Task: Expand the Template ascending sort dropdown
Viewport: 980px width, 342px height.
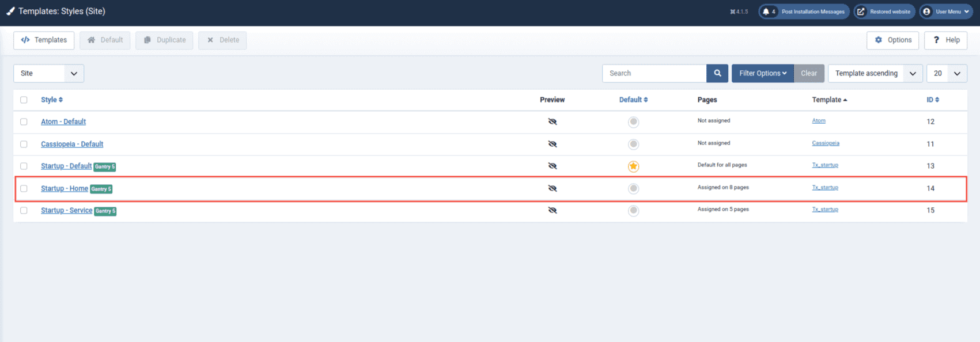Action: 875,73
